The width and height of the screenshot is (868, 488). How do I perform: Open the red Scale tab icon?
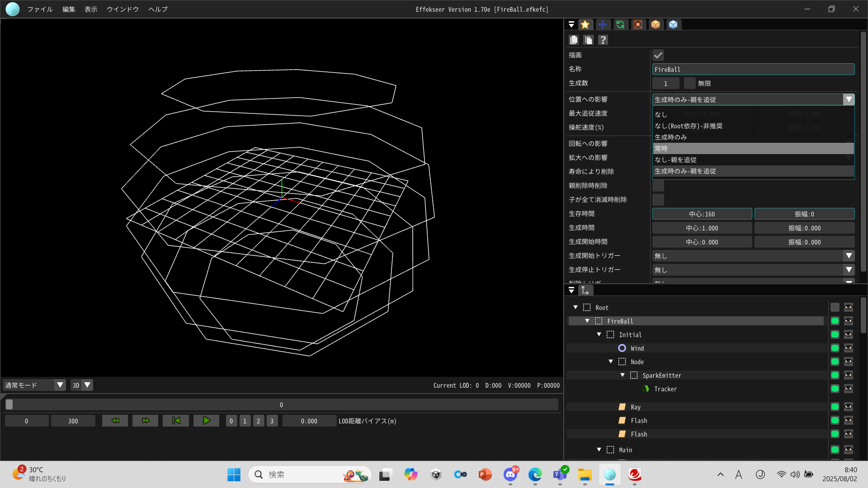[x=638, y=24]
